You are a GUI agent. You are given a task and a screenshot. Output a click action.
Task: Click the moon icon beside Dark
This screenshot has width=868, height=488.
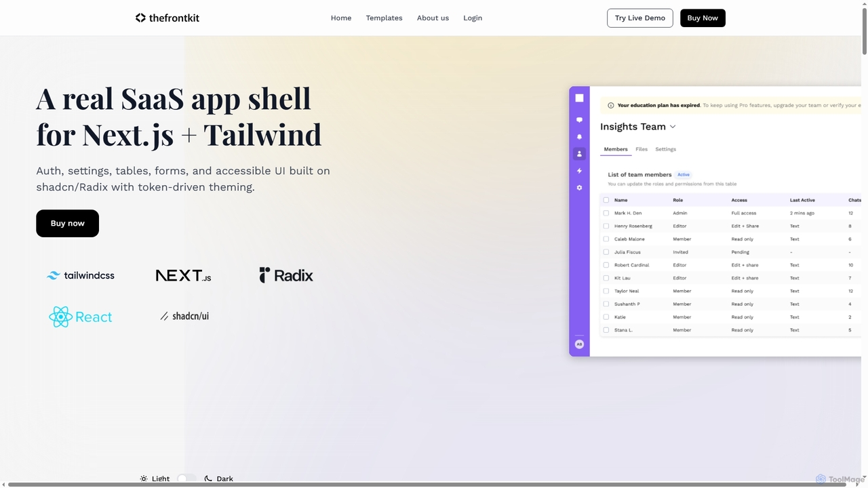[208, 479]
